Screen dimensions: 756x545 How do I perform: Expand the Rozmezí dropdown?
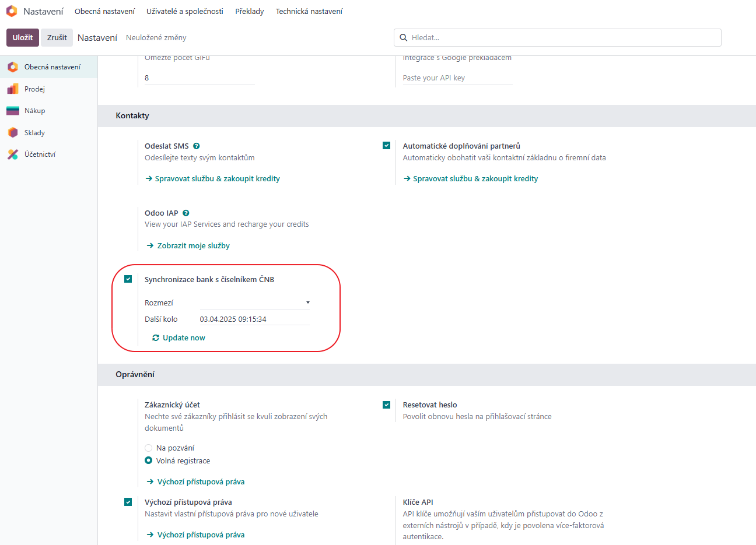(254, 303)
